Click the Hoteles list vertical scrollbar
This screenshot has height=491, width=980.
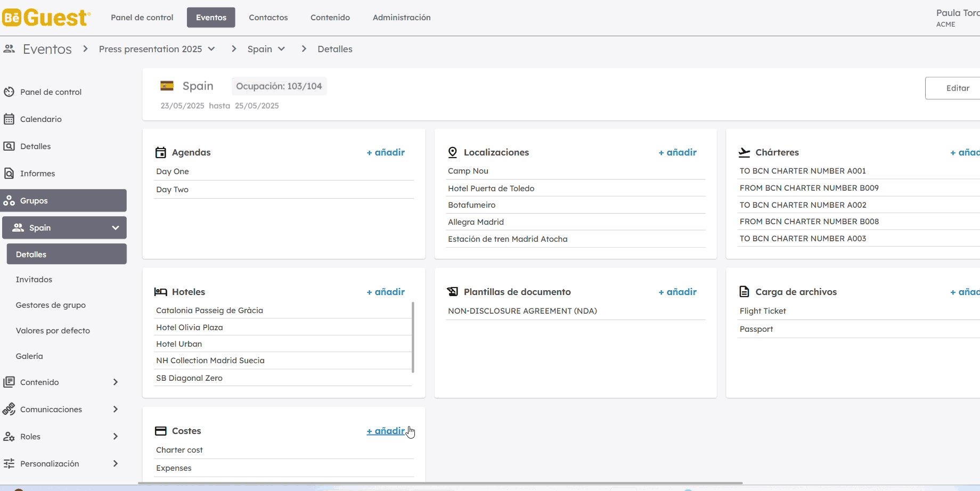pyautogui.click(x=413, y=337)
